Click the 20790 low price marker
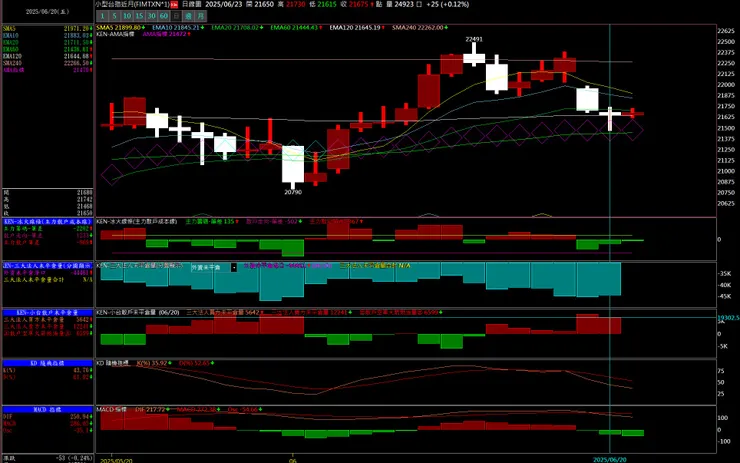 293,192
